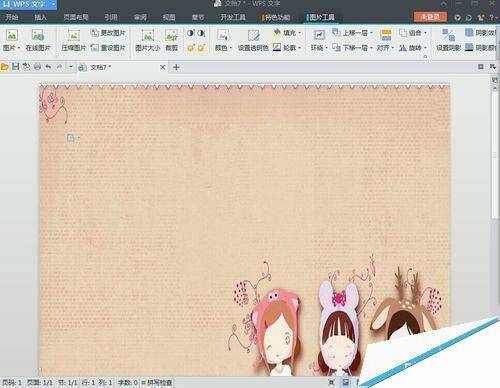Open 阴影颜色 shadow color picker
500x388 pixels.
pos(480,48)
